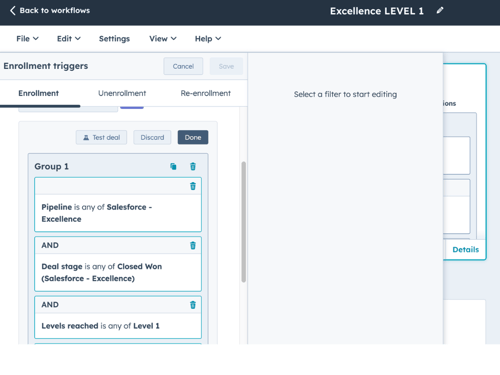Open the Details link
Screen dimensions: 500x375
coord(465,249)
